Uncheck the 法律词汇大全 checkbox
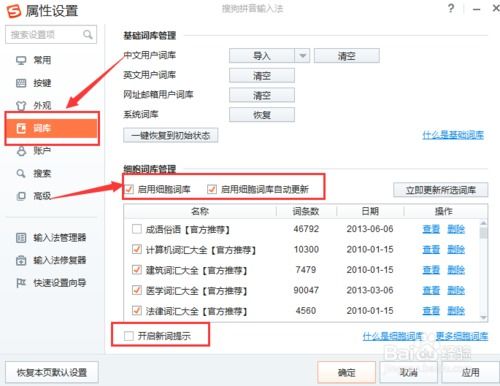This screenshot has height=386, width=500. click(137, 310)
